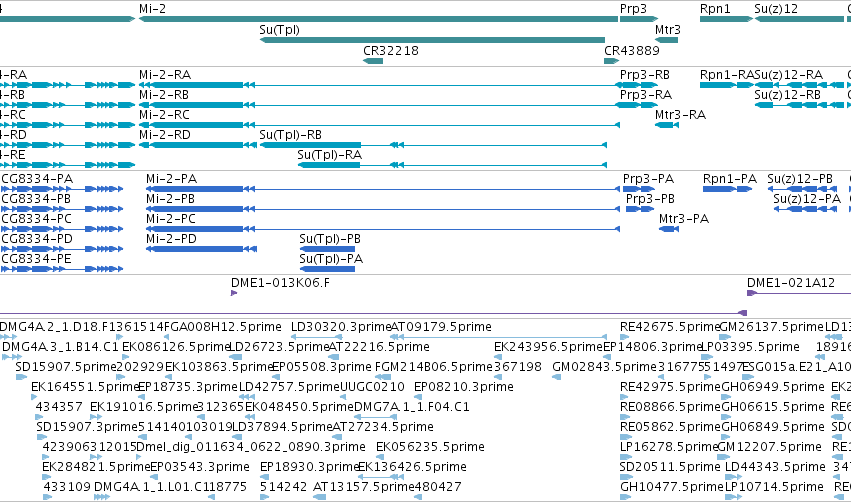
Task: Select EST EP18930.3prime
Action: pos(309,467)
